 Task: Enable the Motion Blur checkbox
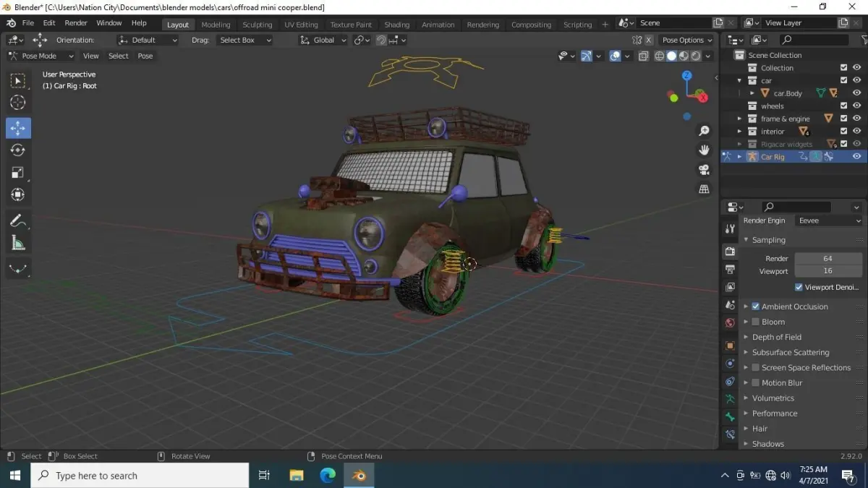[x=755, y=382]
